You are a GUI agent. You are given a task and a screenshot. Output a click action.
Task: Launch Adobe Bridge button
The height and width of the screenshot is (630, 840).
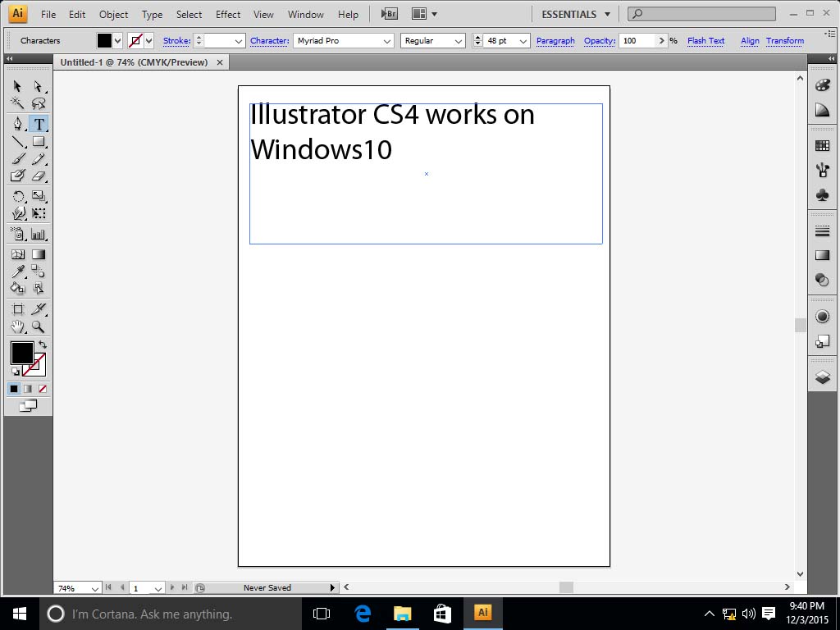[x=390, y=15]
